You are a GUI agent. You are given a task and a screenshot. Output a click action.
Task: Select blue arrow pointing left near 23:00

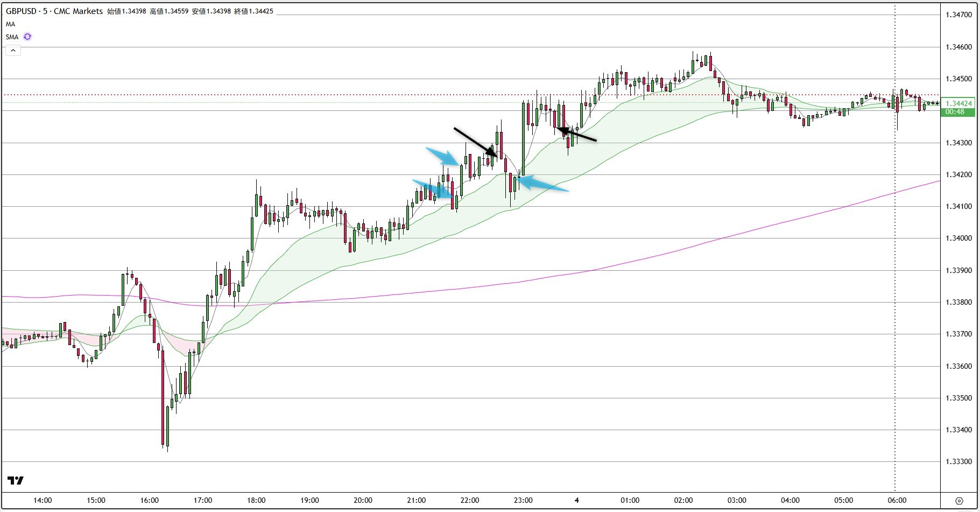pyautogui.click(x=542, y=183)
